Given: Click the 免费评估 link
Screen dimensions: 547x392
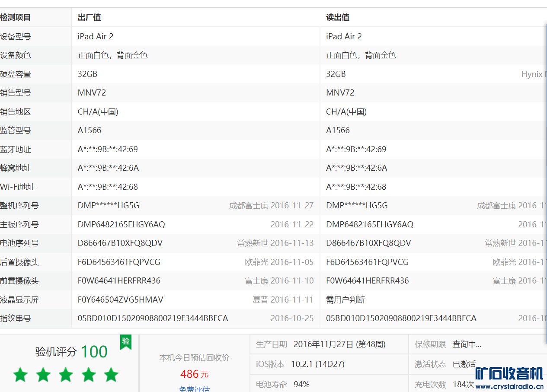Looking at the screenshot, I should pyautogui.click(x=194, y=389).
